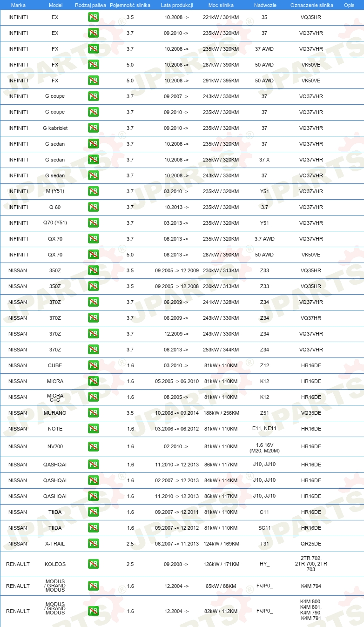Click the PB fuel icon in the QX 70 50 AWD row
This screenshot has width=364, height=627.
pos(93,255)
